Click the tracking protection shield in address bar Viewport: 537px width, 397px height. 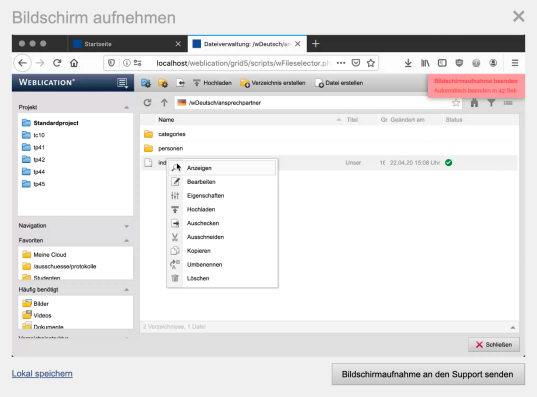point(111,63)
